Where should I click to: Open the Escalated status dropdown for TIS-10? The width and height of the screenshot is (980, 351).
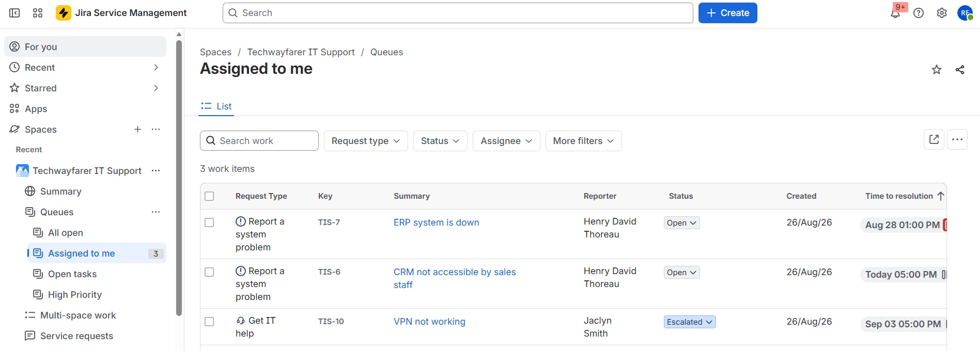(690, 322)
